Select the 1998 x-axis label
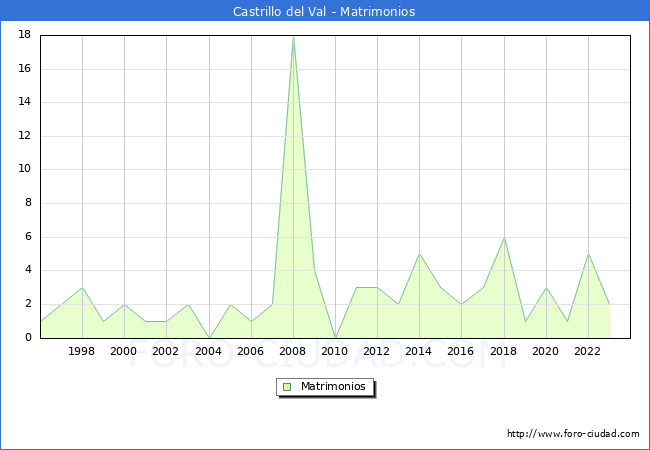 click(x=82, y=351)
